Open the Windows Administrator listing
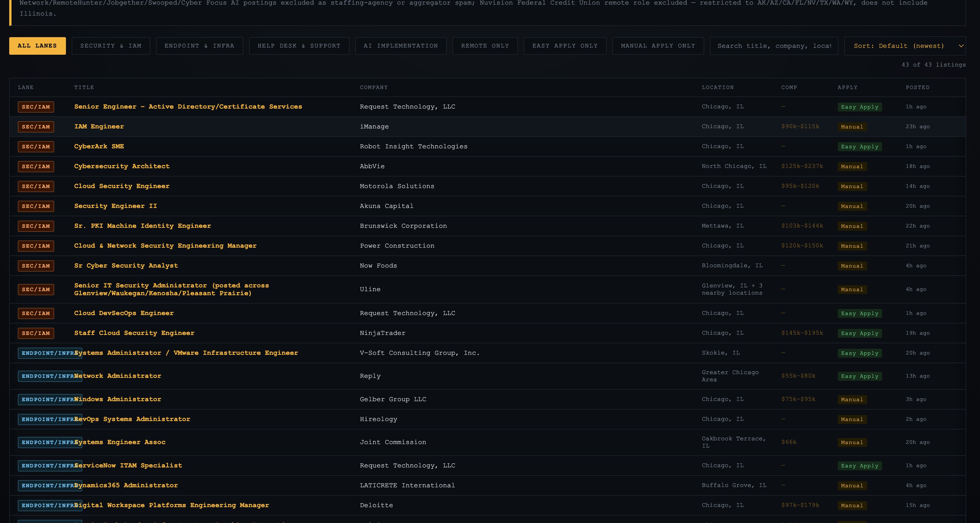980x523 pixels. coord(117,399)
